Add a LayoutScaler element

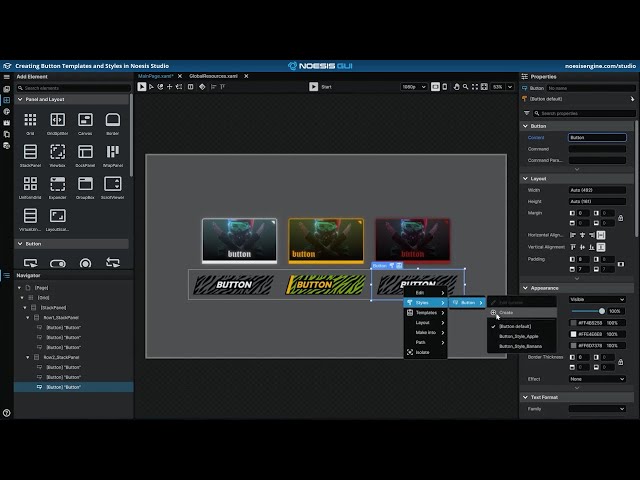pos(58,220)
